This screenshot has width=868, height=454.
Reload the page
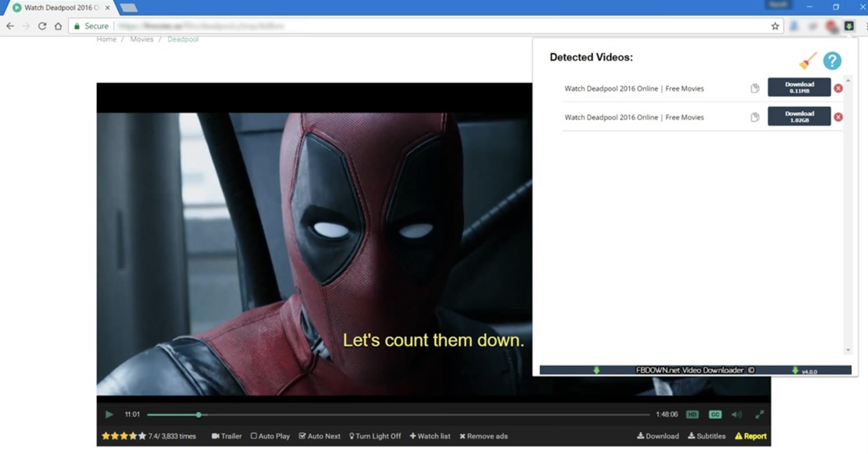coord(42,26)
